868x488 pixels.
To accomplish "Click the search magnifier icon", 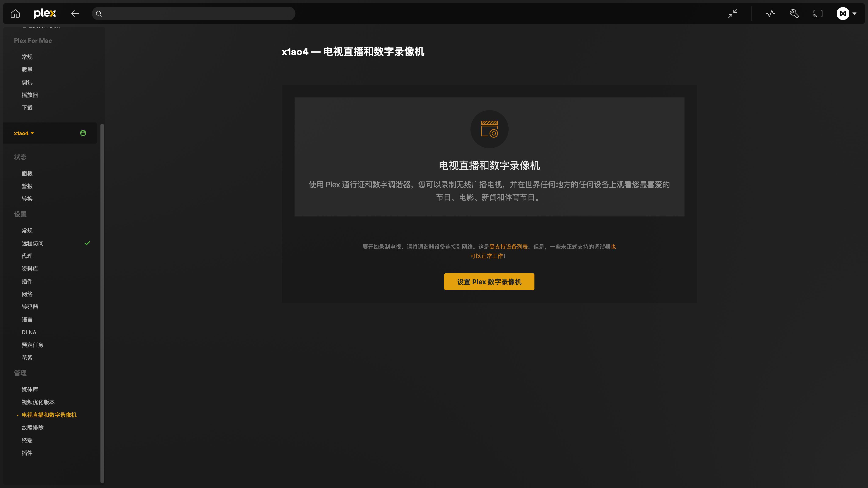I will coord(99,14).
